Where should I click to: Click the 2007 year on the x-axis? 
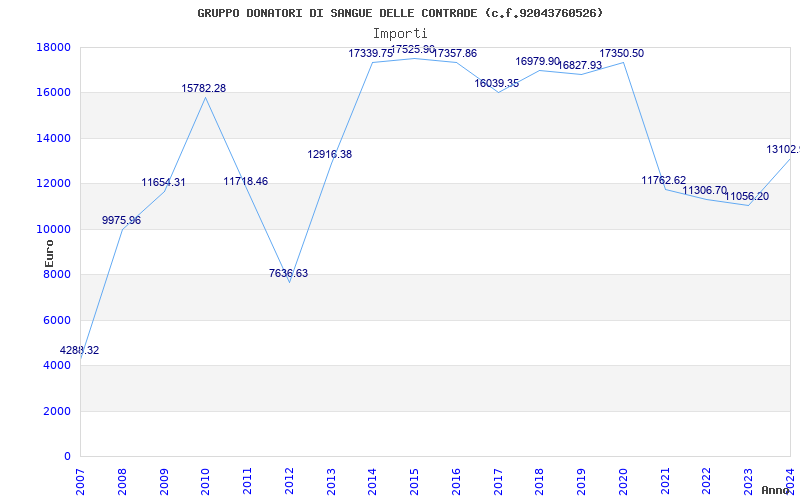81,477
